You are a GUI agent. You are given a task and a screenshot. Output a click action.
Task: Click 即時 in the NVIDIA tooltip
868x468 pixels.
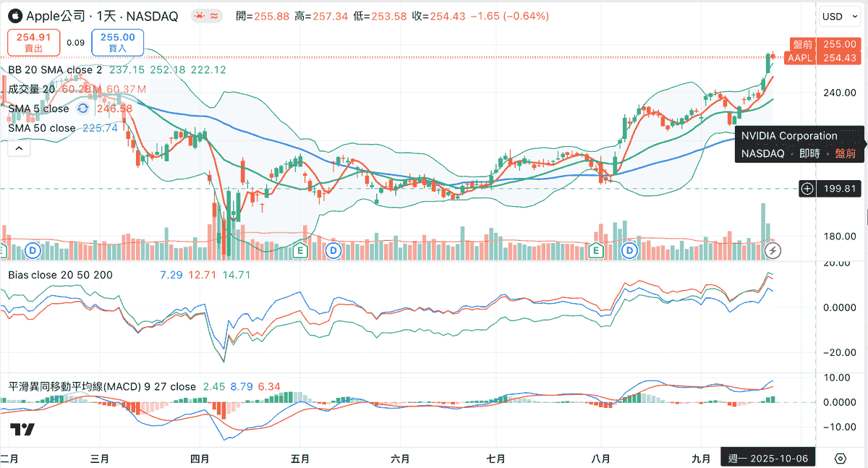click(x=809, y=153)
